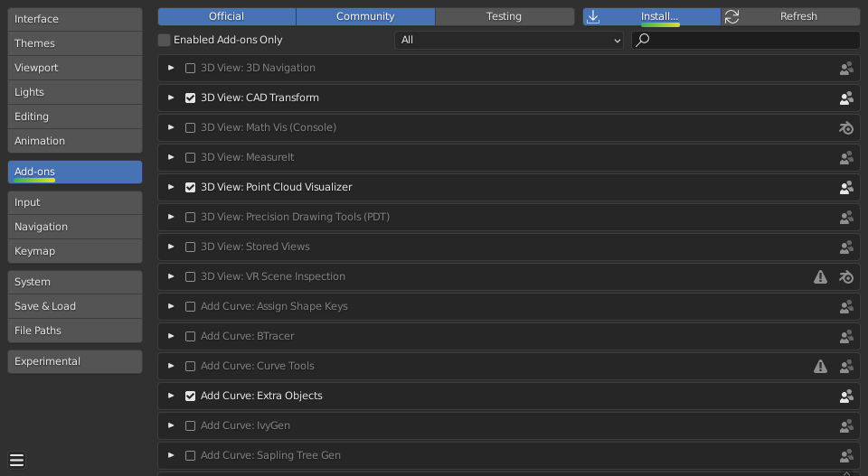Disable the Add Curve Extra Objects checkbox
This screenshot has height=476, width=868.
[x=190, y=397]
